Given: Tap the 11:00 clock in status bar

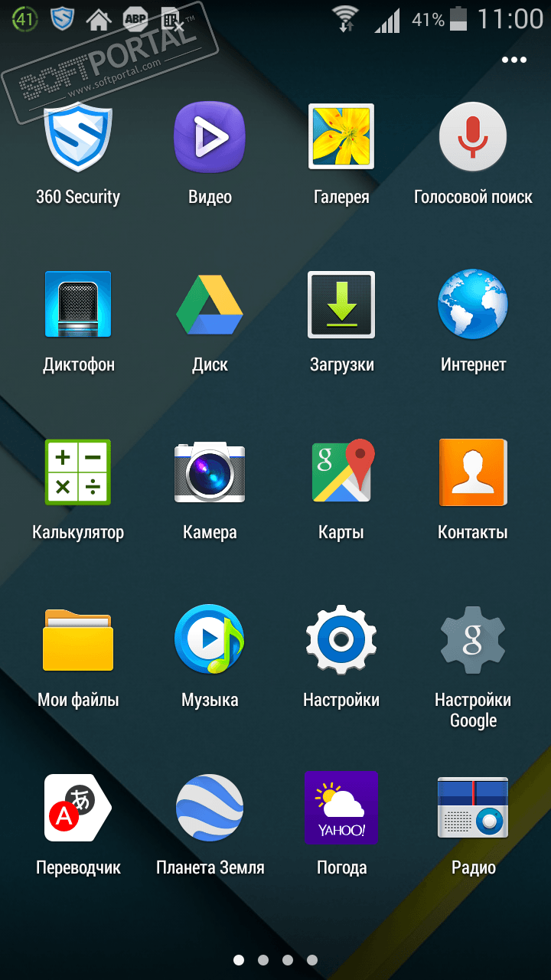Looking at the screenshot, I should (x=510, y=19).
